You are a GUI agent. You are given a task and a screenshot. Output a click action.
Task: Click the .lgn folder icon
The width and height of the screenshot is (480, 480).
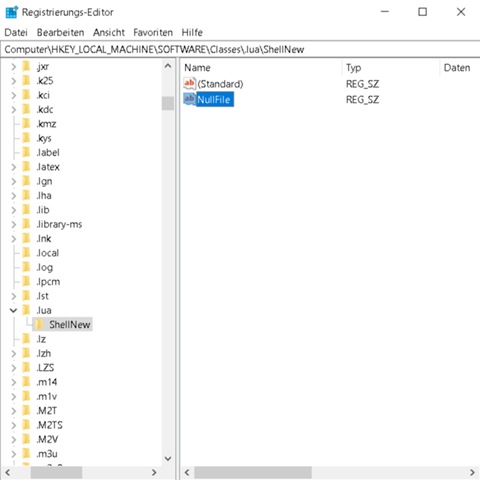pos(26,181)
